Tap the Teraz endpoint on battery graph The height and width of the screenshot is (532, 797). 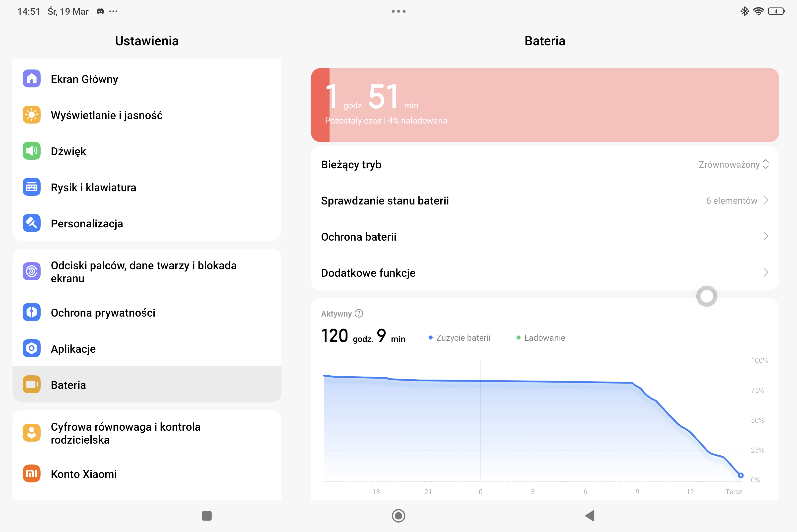coord(741,475)
